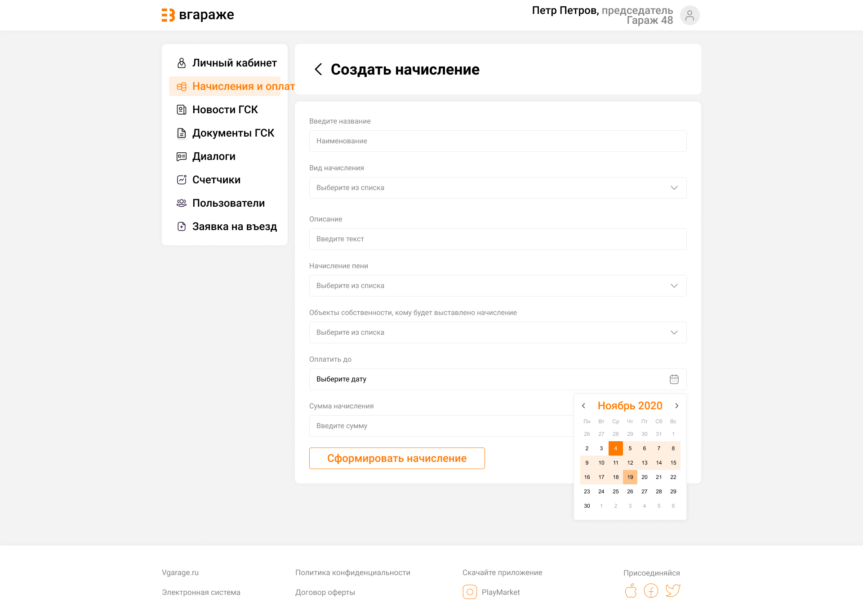Screen dimensions: 863x616
Task: Click the back arrow beside Создать начисление
Action: pyautogui.click(x=318, y=69)
